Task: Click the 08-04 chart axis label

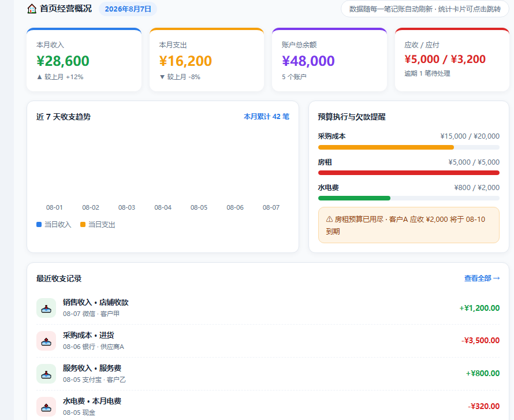Action: pyautogui.click(x=163, y=207)
